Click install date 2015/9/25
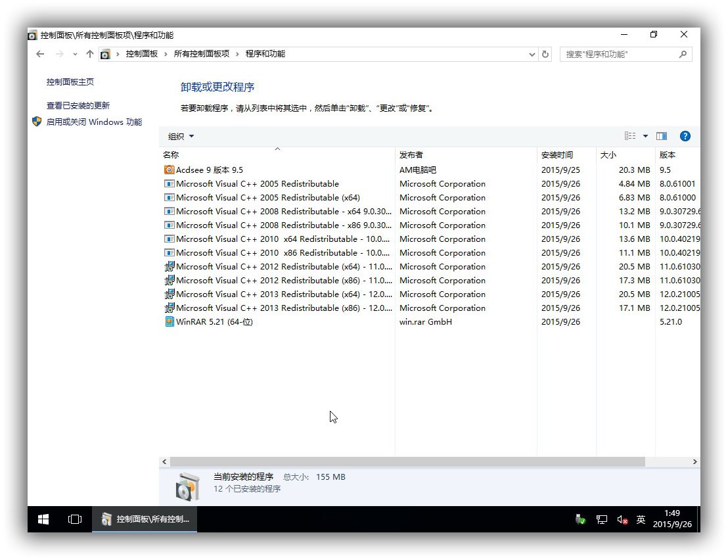This screenshot has width=728, height=560. [560, 170]
